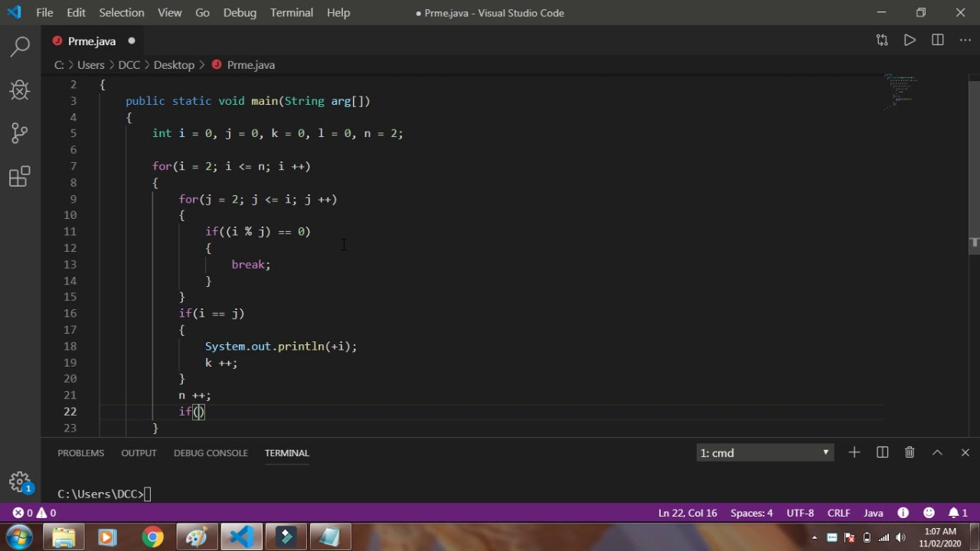
Task: Open the Manage gear in activity bar
Action: point(21,481)
